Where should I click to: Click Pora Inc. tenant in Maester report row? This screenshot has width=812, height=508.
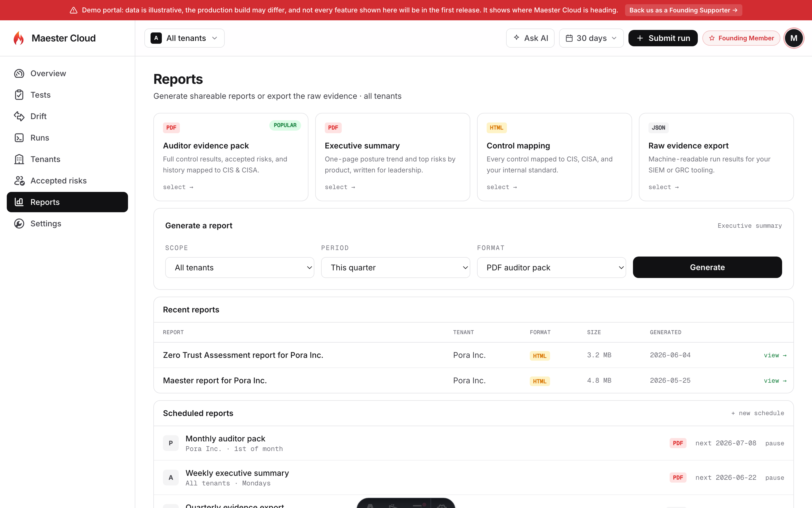coord(469,381)
